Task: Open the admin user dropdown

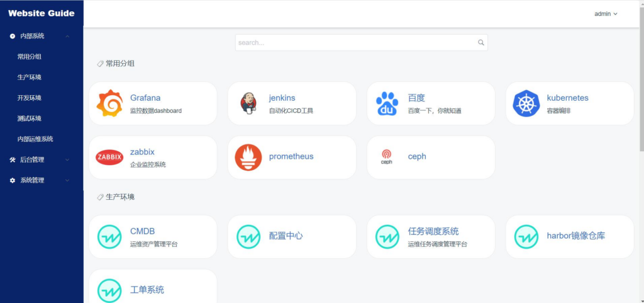Action: 606,14
